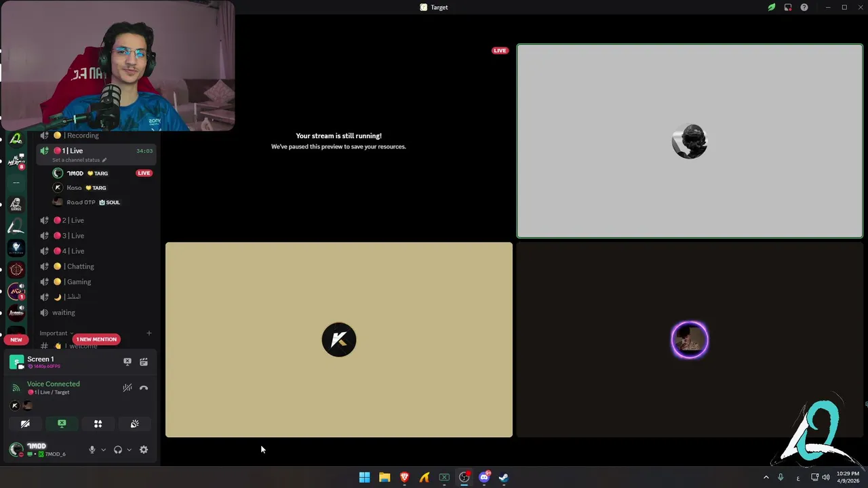868x488 pixels.
Task: Open the Steam taskbar icon
Action: point(504,477)
